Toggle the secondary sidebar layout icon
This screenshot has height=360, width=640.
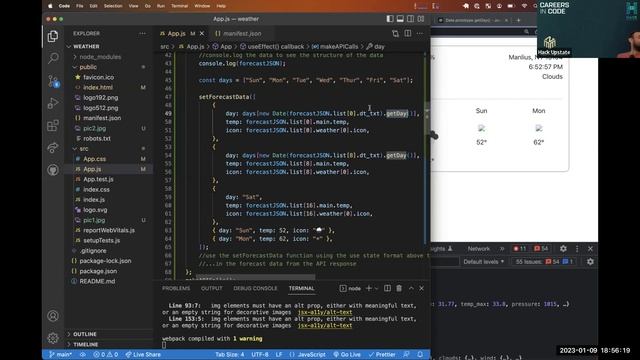click(x=411, y=19)
